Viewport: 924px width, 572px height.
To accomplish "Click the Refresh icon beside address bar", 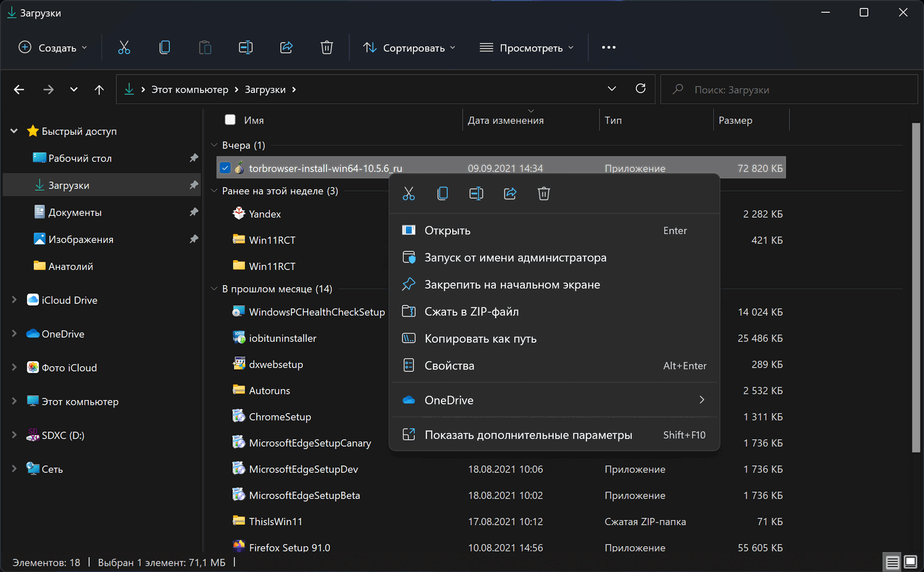I will pos(641,89).
